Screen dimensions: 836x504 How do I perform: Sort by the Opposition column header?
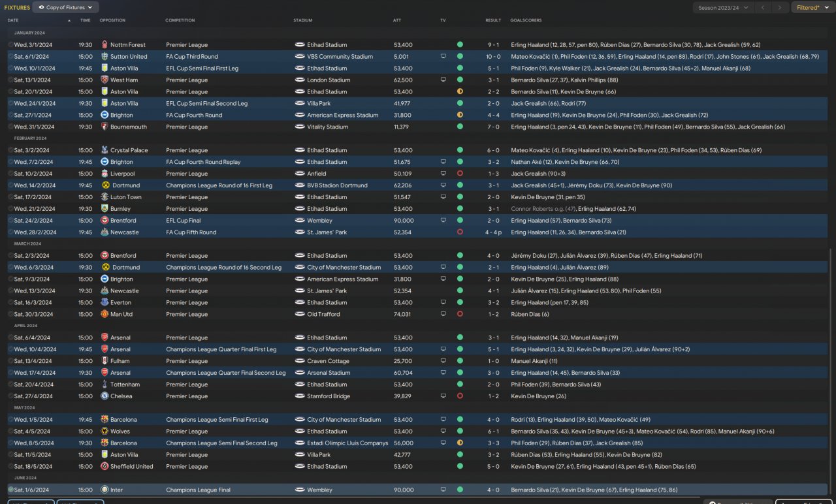coord(112,20)
